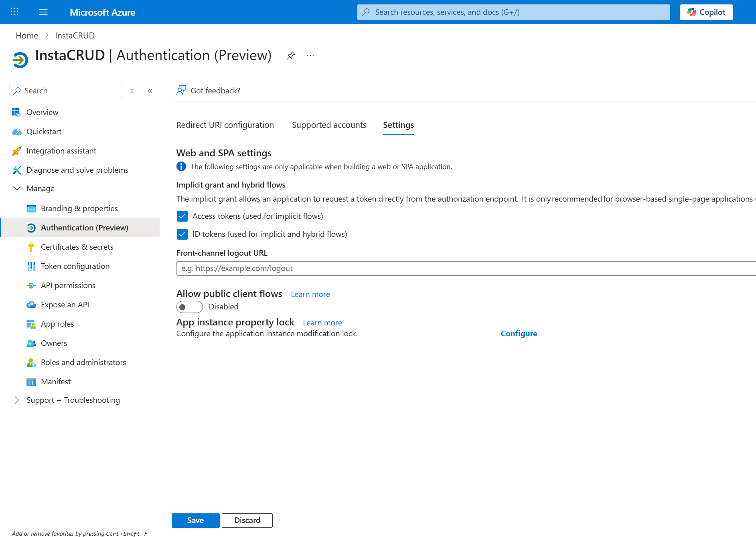756x537 pixels.
Task: Expand Support + Troubleshooting section
Action: [17, 400]
